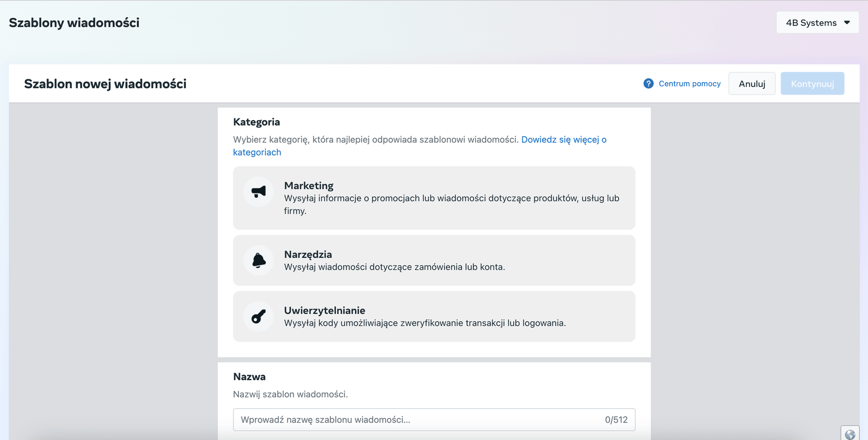The height and width of the screenshot is (440, 868).
Task: Click the Marketing megaphone icon
Action: (x=259, y=191)
